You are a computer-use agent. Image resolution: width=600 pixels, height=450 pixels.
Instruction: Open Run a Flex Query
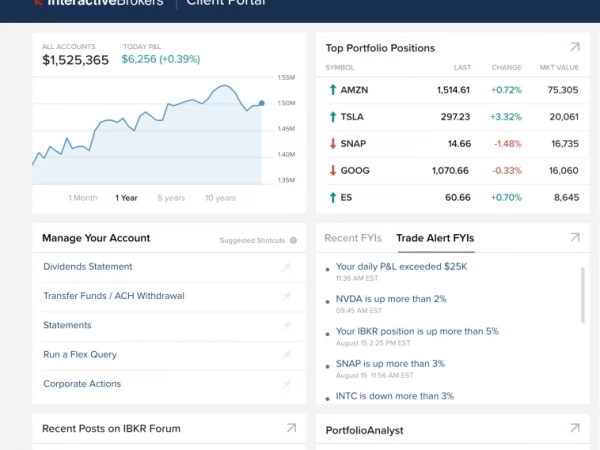click(80, 354)
